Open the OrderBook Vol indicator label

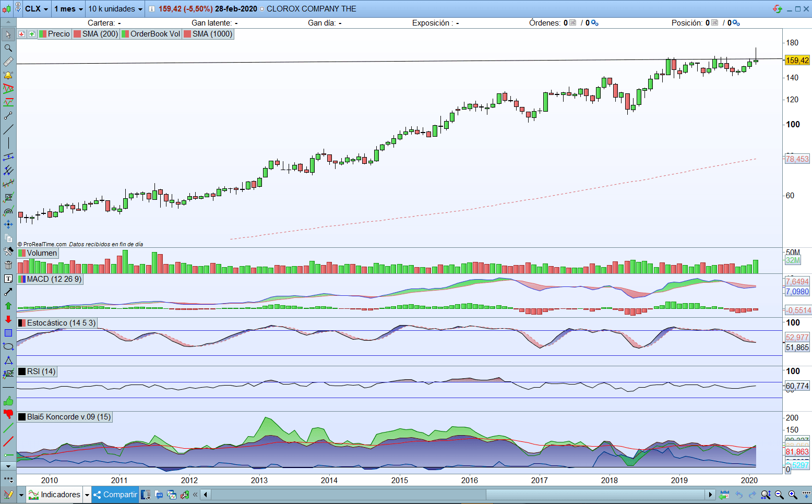click(151, 34)
